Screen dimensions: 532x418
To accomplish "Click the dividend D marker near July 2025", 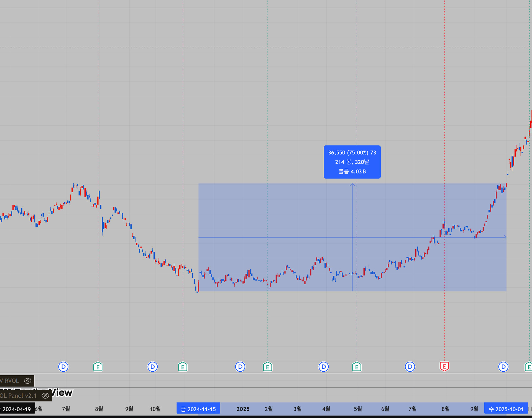I will 410,367.
